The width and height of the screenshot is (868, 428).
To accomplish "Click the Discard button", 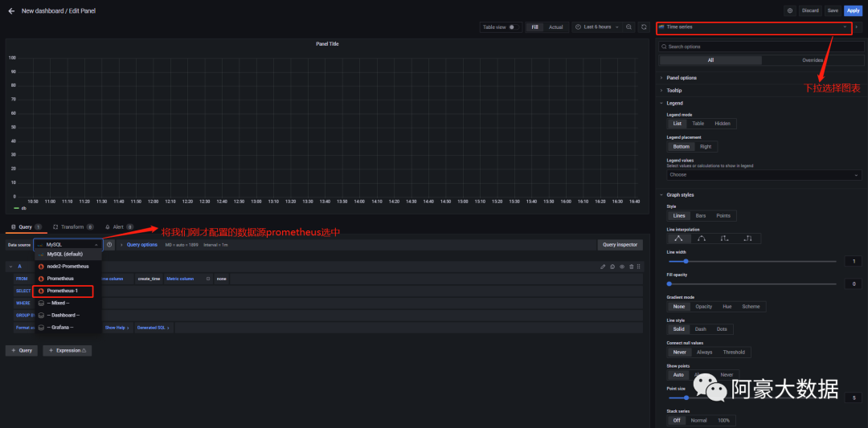I will (x=810, y=10).
